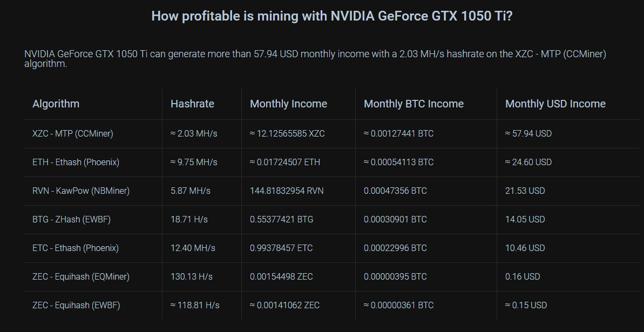Click the Monthly Income column header
The width and height of the screenshot is (644, 332).
point(288,104)
